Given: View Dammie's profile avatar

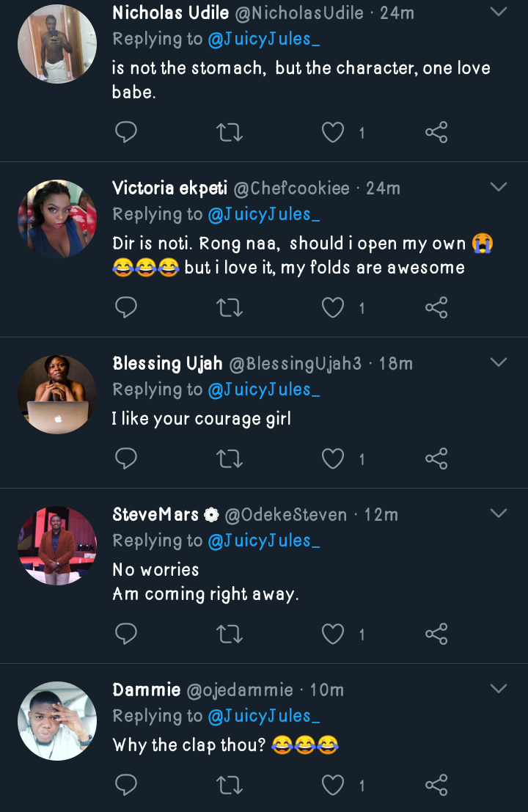Looking at the screenshot, I should pos(57,721).
